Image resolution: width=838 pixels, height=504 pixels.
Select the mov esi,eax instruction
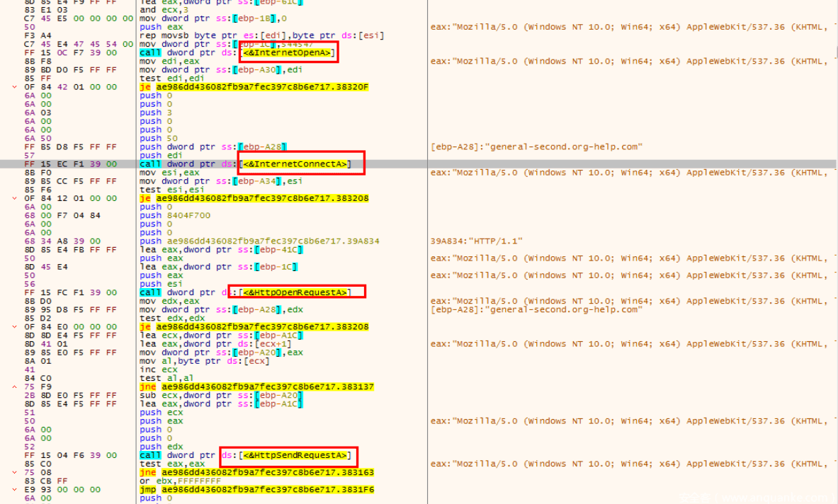169,173
